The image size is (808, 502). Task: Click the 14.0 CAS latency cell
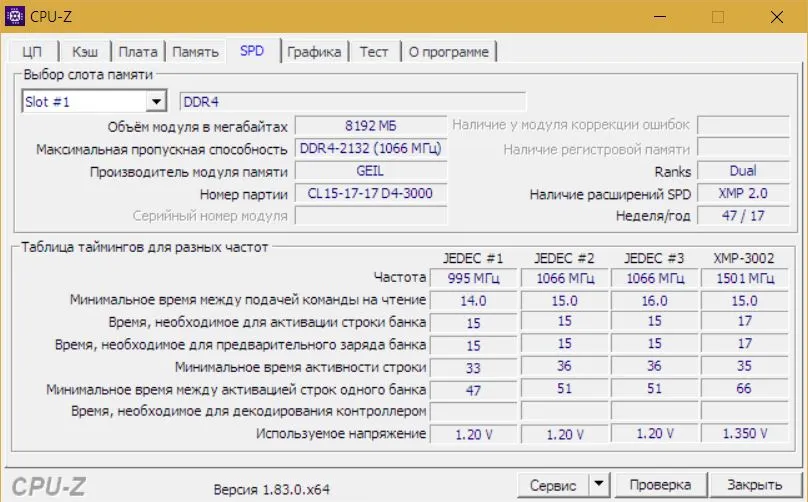[473, 300]
